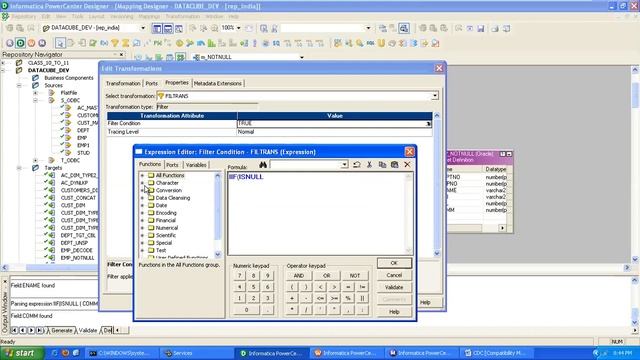Open the search dropdown in Expression Editor

[344, 164]
